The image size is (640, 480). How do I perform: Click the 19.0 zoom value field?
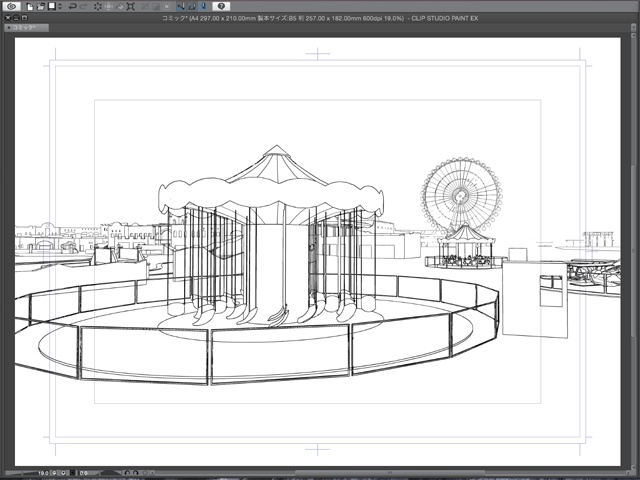click(x=43, y=473)
